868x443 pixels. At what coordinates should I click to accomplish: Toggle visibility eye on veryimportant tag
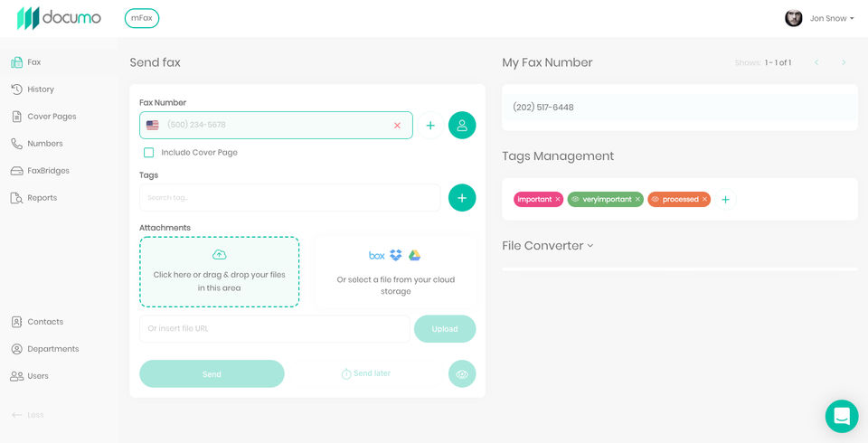(575, 199)
